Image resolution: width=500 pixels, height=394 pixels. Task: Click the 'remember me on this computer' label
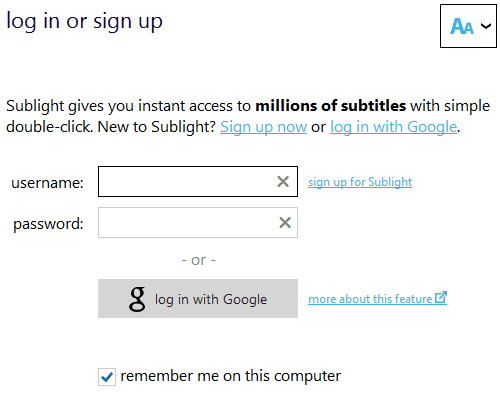click(x=231, y=376)
